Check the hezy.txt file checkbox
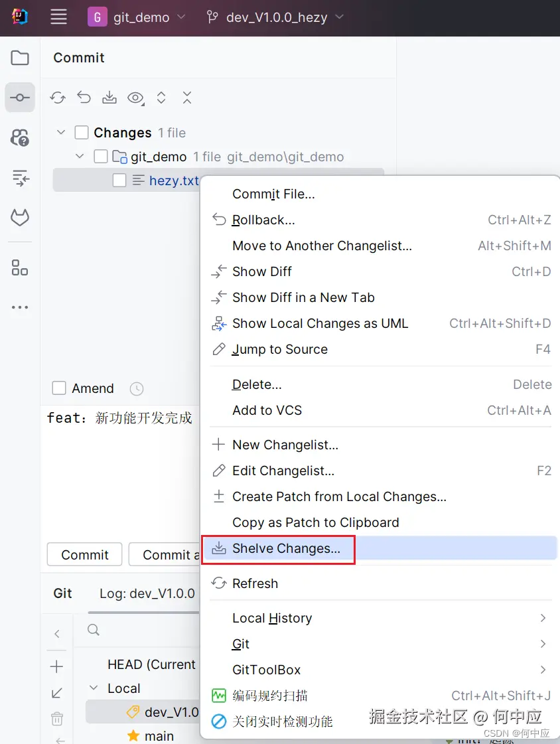The image size is (560, 744). pyautogui.click(x=119, y=181)
